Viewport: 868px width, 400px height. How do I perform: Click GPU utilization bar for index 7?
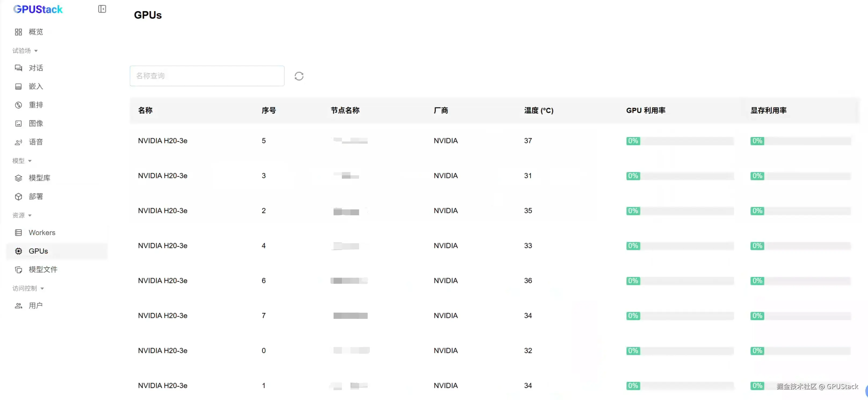(680, 316)
